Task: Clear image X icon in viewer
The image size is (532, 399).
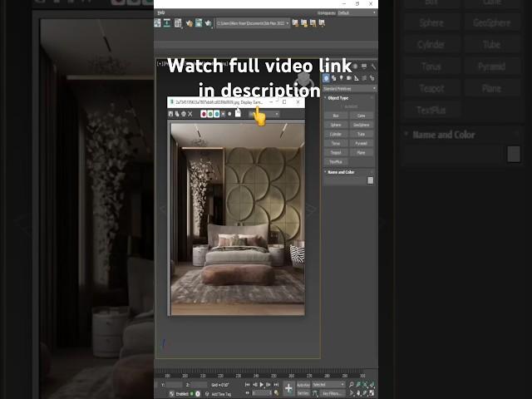Action: tap(190, 114)
